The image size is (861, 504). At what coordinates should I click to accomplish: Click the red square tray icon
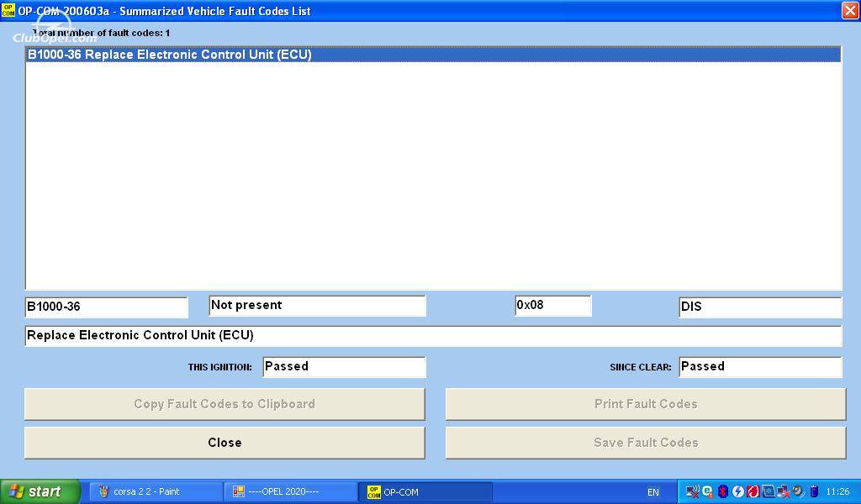coord(753,491)
